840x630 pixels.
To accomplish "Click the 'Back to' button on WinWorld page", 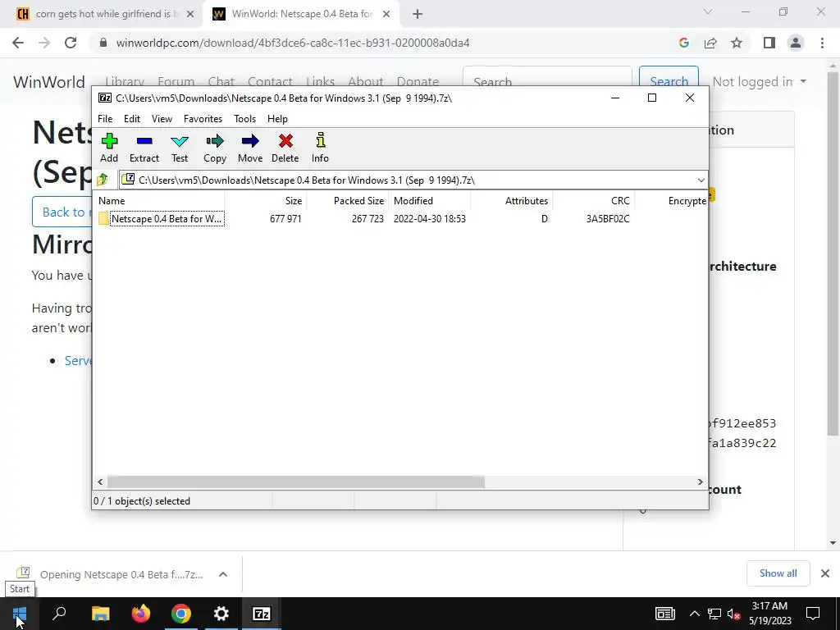I will click(62, 212).
